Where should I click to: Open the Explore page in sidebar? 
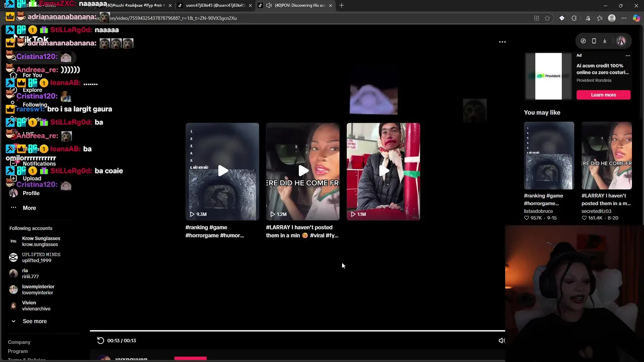click(x=32, y=90)
